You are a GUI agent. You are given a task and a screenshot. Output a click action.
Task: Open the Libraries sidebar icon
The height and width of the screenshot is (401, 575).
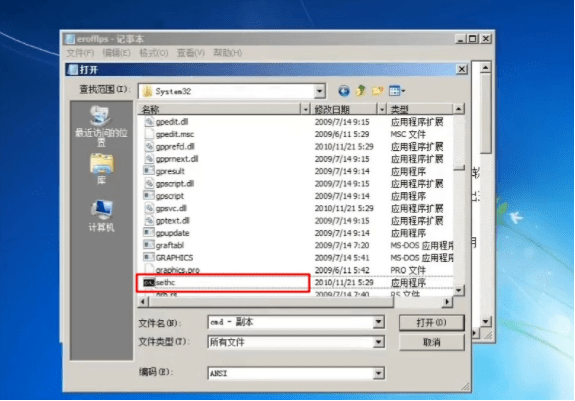[x=101, y=169]
